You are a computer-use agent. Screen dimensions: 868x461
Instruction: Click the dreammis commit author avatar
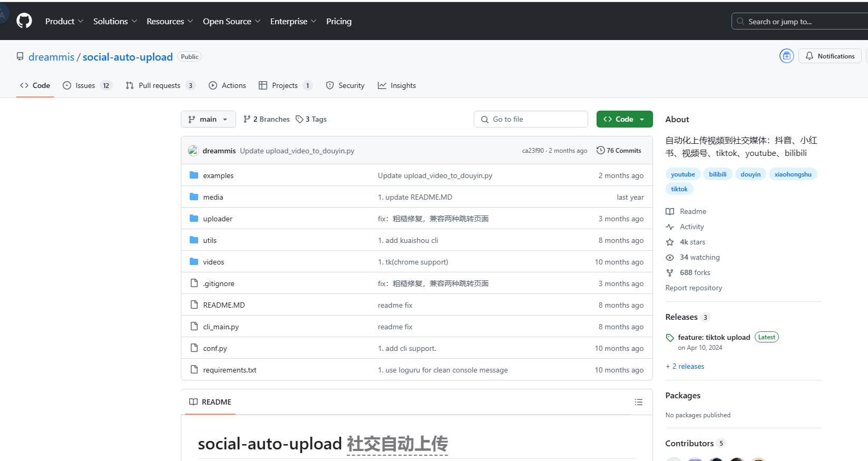[x=193, y=151]
